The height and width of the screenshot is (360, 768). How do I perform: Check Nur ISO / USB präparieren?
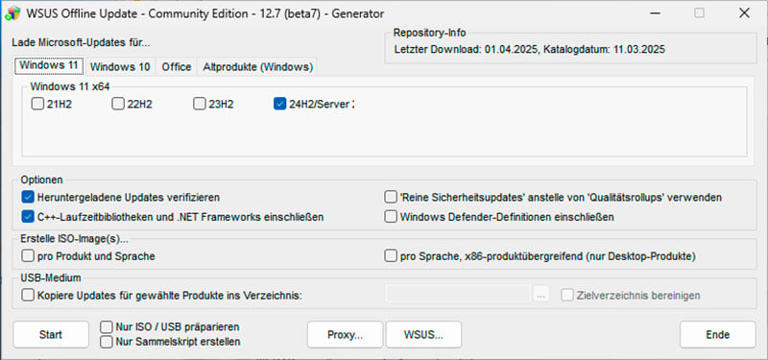click(x=106, y=327)
